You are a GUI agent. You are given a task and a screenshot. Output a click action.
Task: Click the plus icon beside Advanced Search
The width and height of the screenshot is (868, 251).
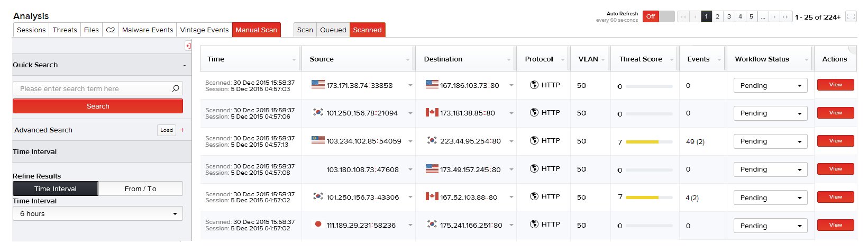tap(182, 130)
